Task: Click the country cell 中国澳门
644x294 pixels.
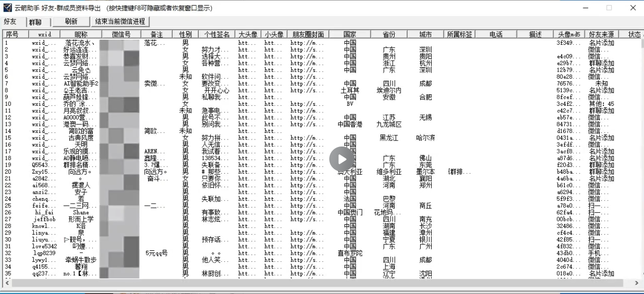Action: coord(350,212)
